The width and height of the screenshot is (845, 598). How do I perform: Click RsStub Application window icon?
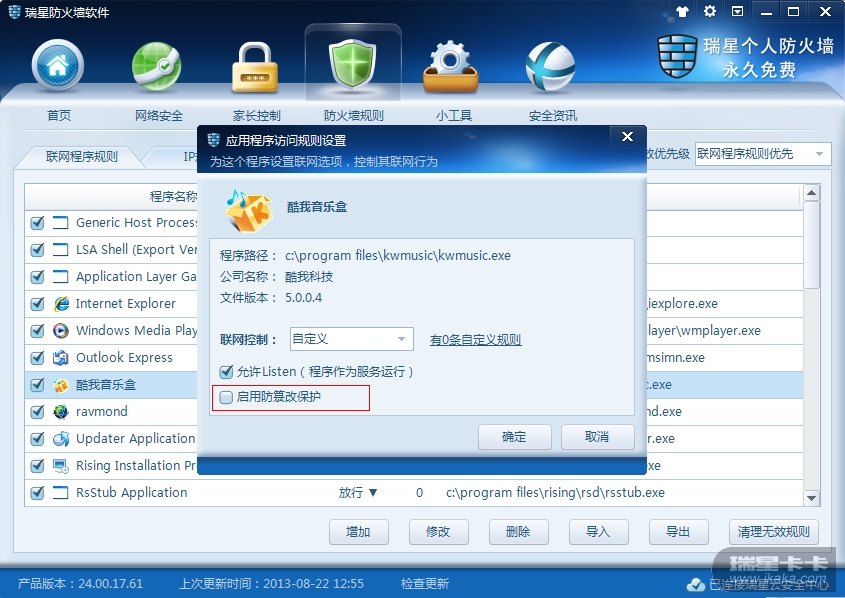coord(61,492)
